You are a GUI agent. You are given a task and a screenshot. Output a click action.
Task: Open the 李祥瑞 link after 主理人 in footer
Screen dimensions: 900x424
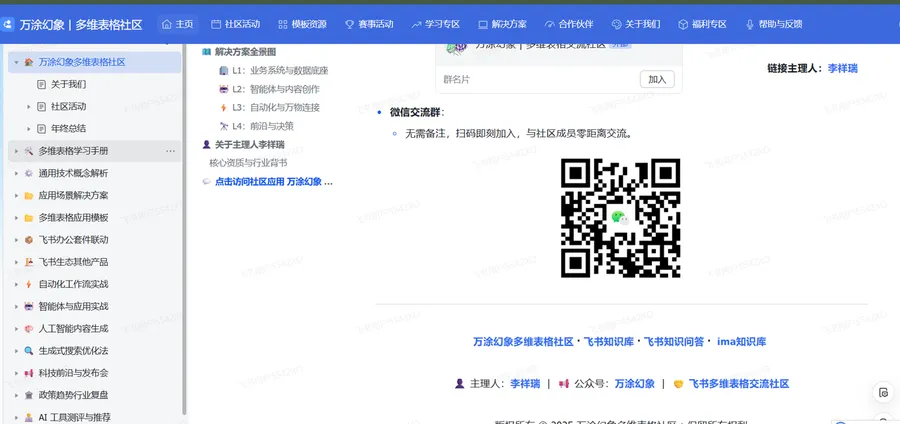(525, 384)
